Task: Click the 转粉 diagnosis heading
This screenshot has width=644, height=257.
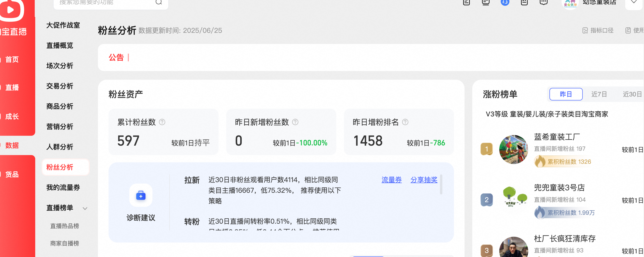Action: click(x=192, y=222)
